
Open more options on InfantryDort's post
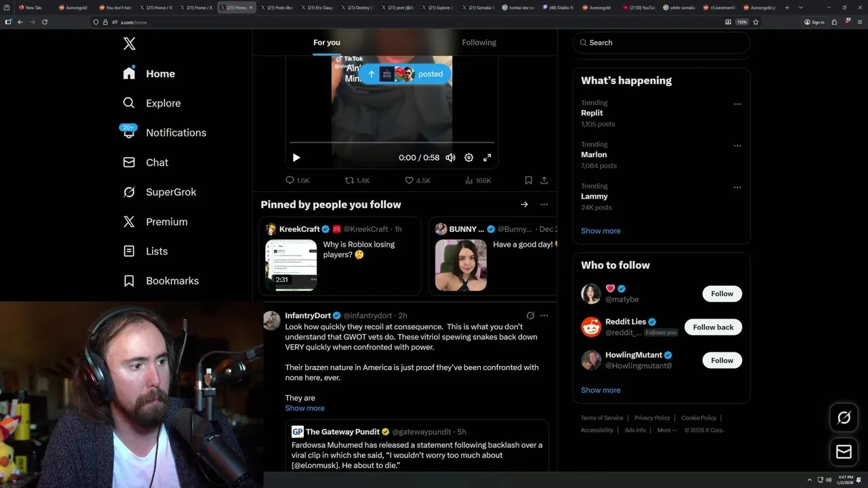click(x=544, y=315)
